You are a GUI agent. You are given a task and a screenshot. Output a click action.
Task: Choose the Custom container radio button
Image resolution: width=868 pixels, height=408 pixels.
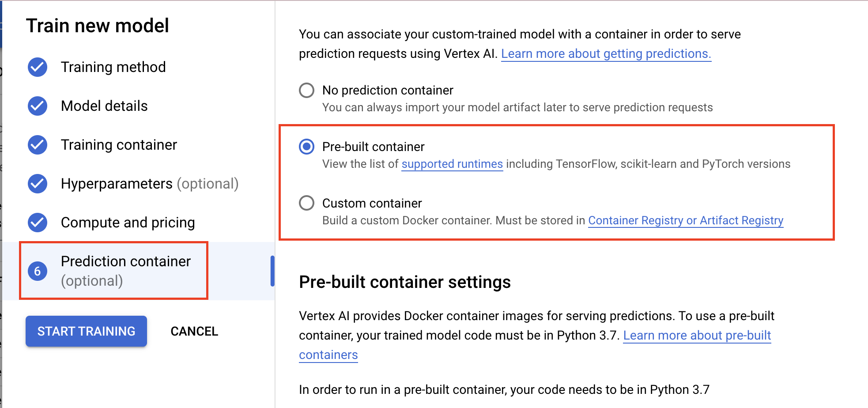[306, 203]
